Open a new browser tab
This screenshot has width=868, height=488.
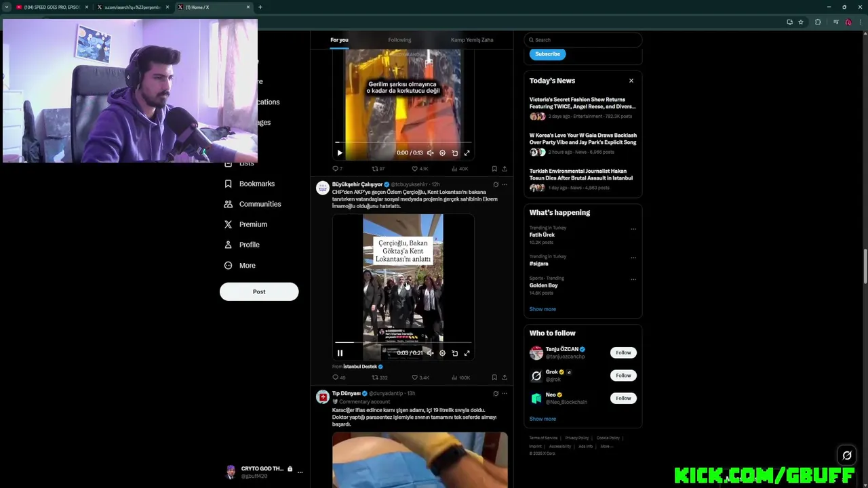(260, 7)
